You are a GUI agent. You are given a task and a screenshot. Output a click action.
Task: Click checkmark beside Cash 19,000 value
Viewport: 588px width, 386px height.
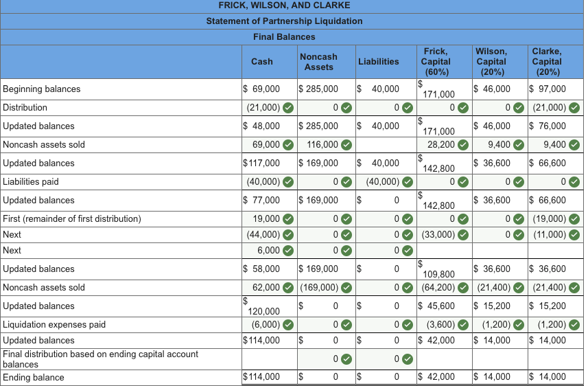288,219
